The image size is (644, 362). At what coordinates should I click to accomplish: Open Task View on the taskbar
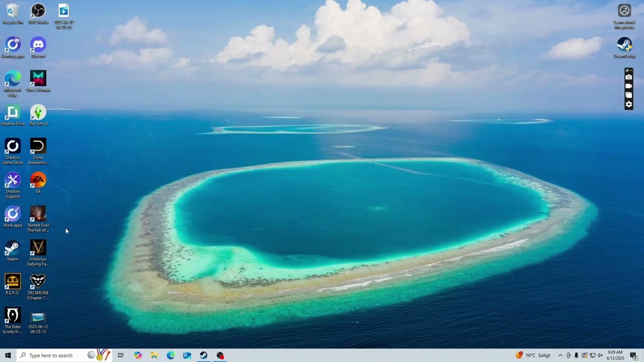click(121, 355)
